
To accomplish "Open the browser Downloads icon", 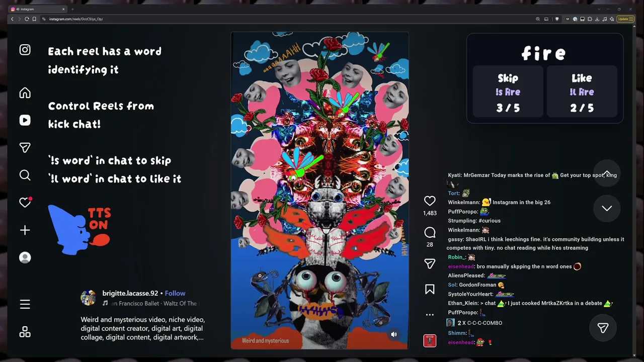I will coord(597,19).
